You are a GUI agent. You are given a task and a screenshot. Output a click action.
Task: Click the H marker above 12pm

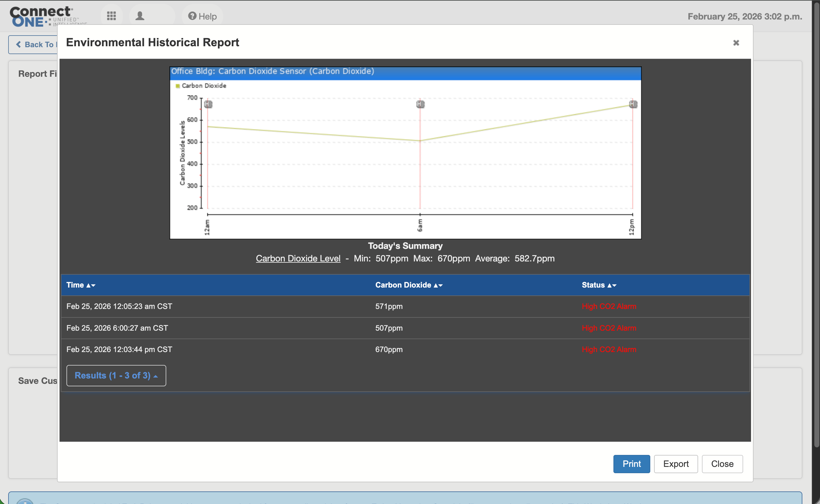[633, 104]
